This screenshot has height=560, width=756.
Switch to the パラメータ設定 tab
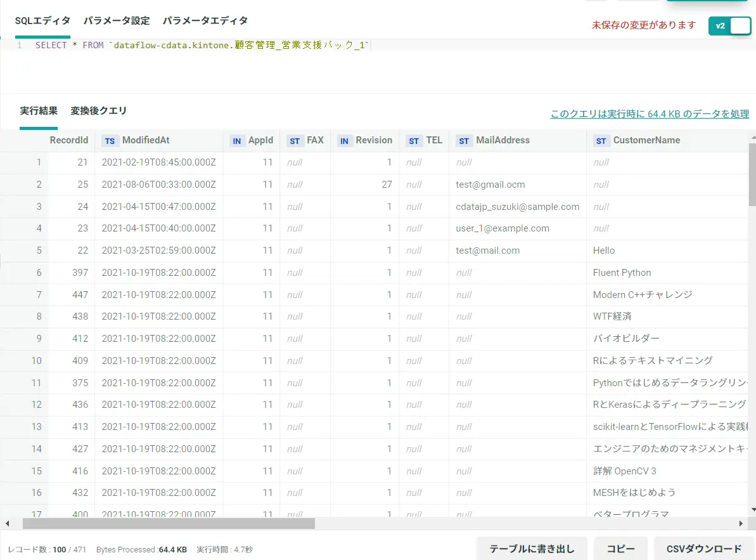click(x=117, y=21)
